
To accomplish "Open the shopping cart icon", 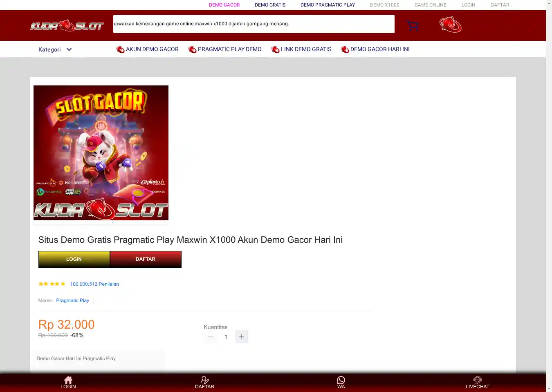I will (413, 25).
